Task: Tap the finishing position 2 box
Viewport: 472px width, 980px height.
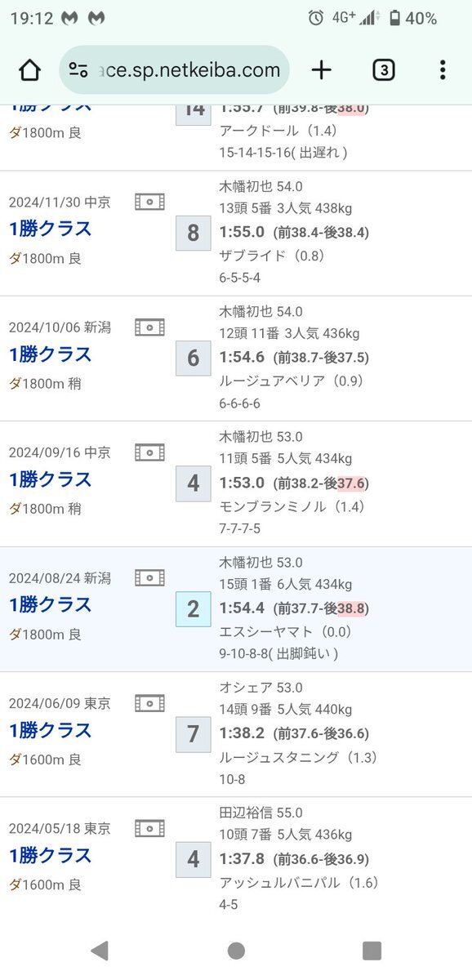Action: point(194,609)
